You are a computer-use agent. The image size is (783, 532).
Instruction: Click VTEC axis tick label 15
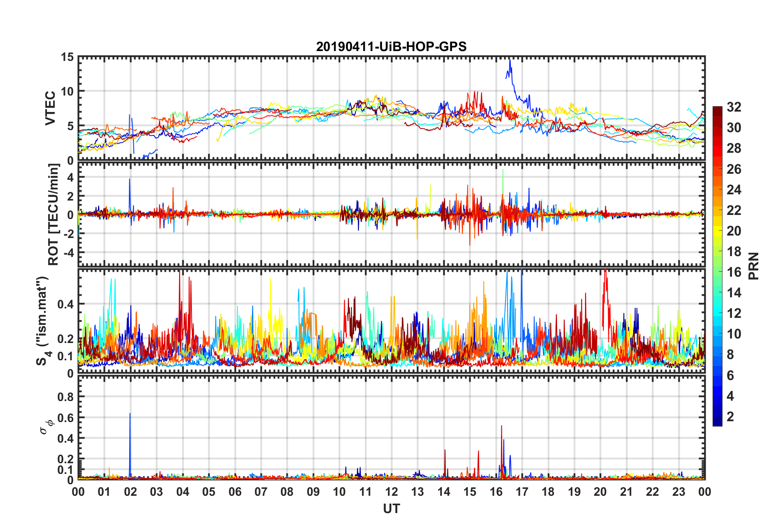tap(67, 57)
